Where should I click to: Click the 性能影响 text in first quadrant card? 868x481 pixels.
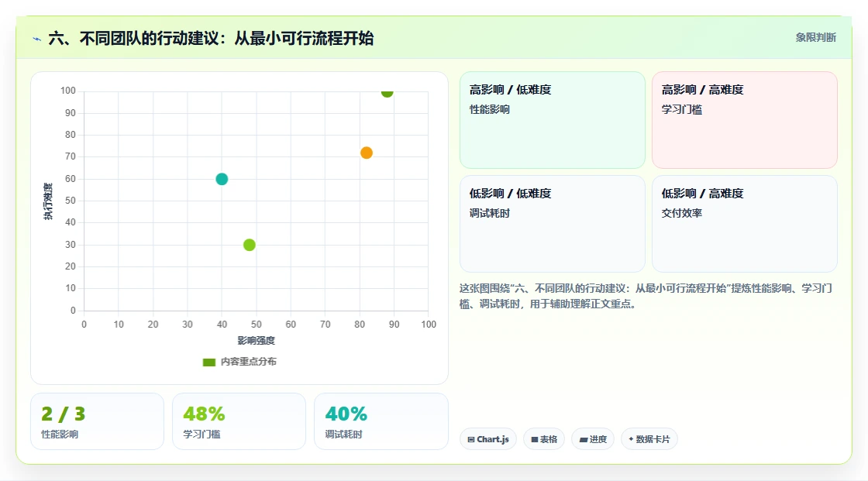[x=489, y=109]
